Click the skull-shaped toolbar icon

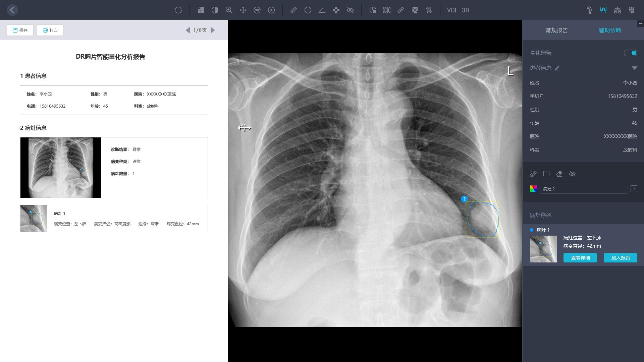click(x=415, y=10)
